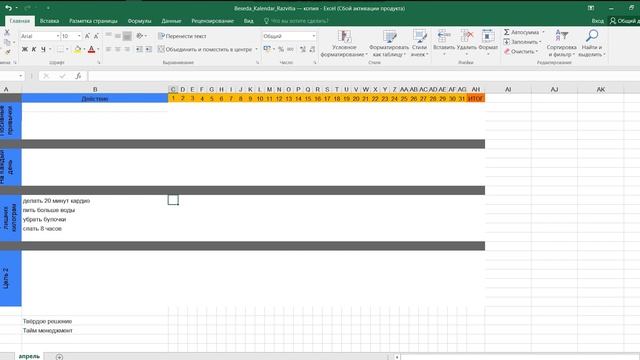Open Условное форматирование menu
Screen dimensions: 640x360
tap(344, 43)
